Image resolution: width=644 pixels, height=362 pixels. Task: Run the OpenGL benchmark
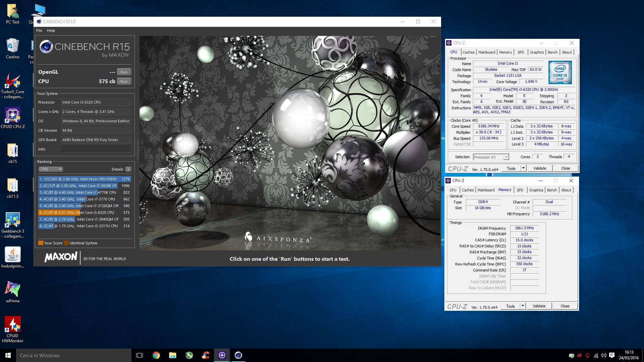[x=124, y=72]
